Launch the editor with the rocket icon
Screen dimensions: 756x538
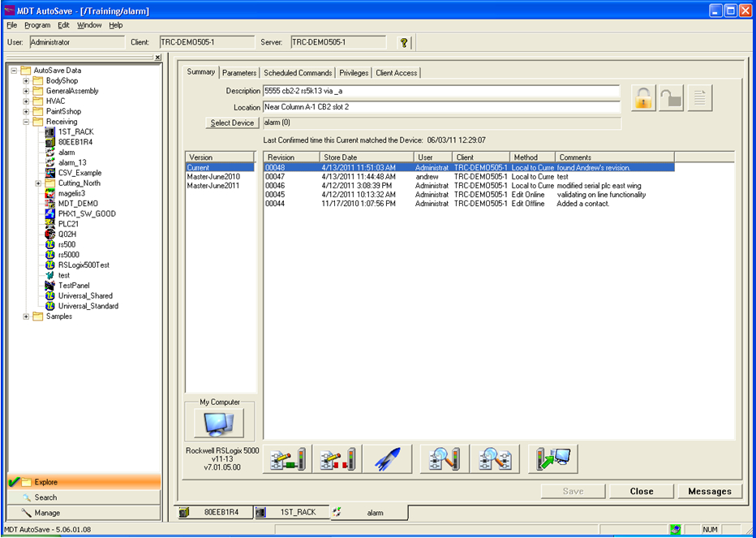388,458
